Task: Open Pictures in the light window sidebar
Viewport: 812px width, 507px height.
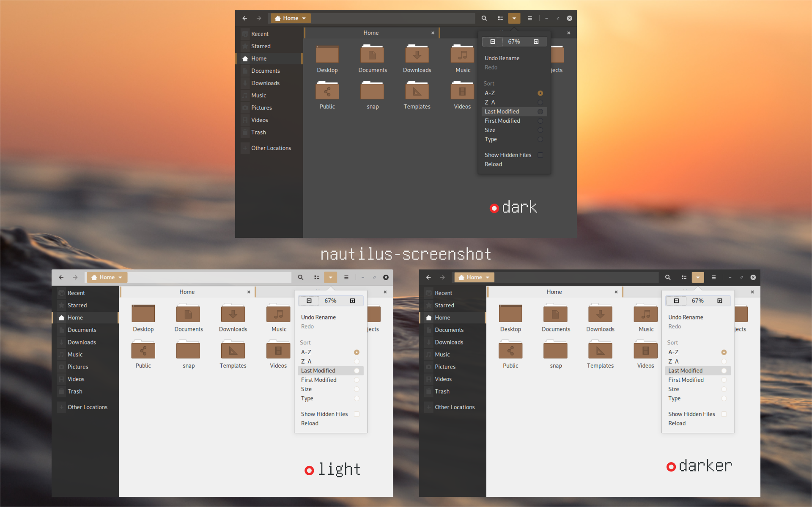Action: click(x=85, y=367)
